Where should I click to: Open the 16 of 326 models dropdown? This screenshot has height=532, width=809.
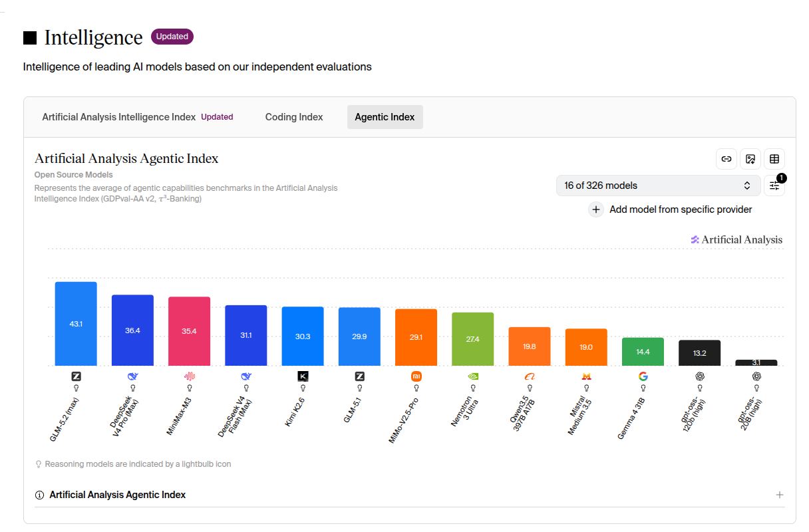[x=658, y=186]
